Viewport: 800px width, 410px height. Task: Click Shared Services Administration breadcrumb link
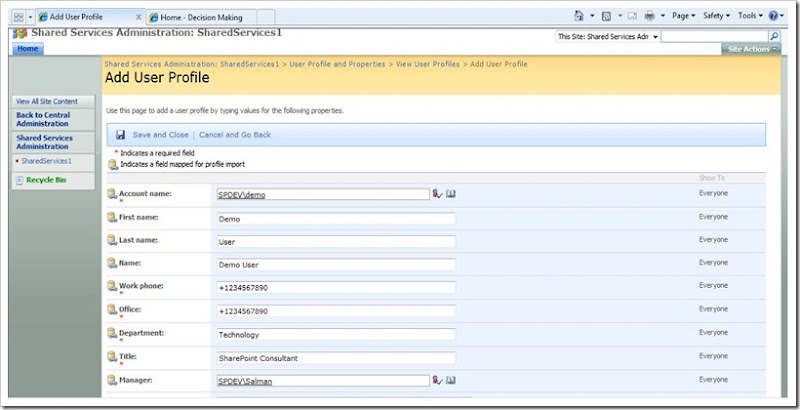pyautogui.click(x=192, y=64)
